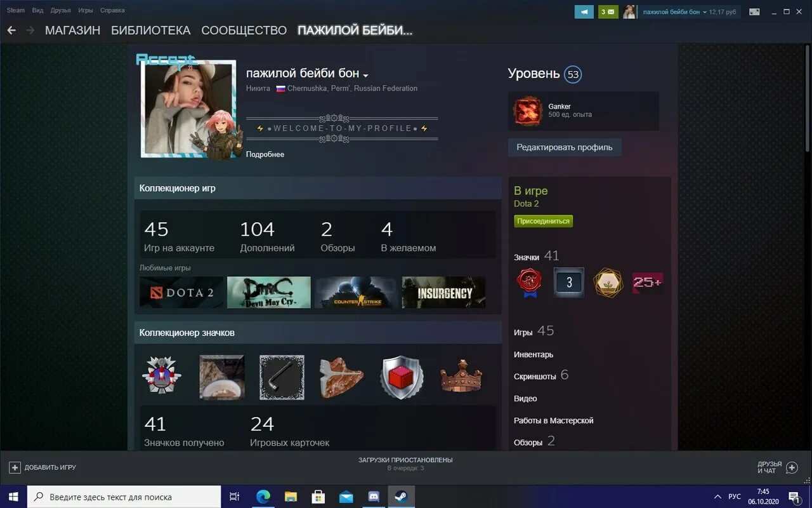Open the Steam menu

(16, 10)
